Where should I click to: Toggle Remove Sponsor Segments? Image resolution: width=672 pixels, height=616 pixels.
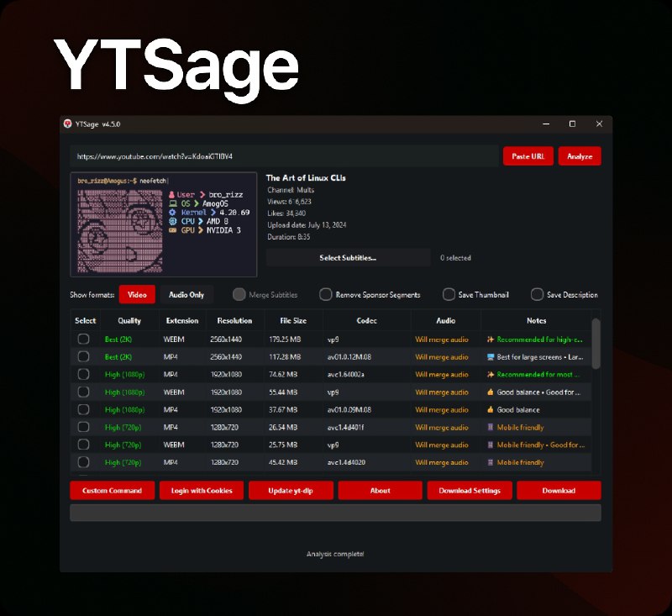click(326, 295)
